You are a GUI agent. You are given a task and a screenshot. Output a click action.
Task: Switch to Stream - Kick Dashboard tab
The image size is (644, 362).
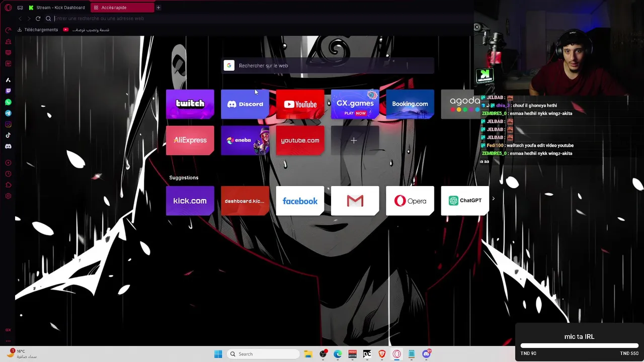pyautogui.click(x=57, y=8)
